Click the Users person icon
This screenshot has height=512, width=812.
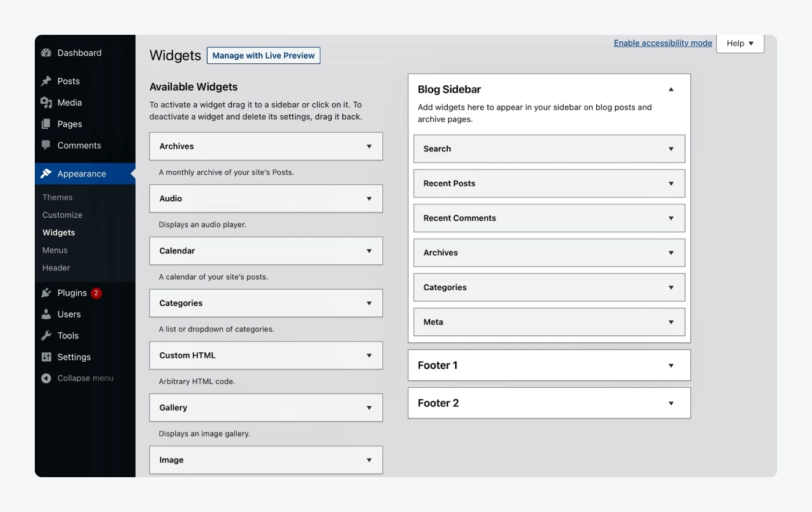(46, 314)
